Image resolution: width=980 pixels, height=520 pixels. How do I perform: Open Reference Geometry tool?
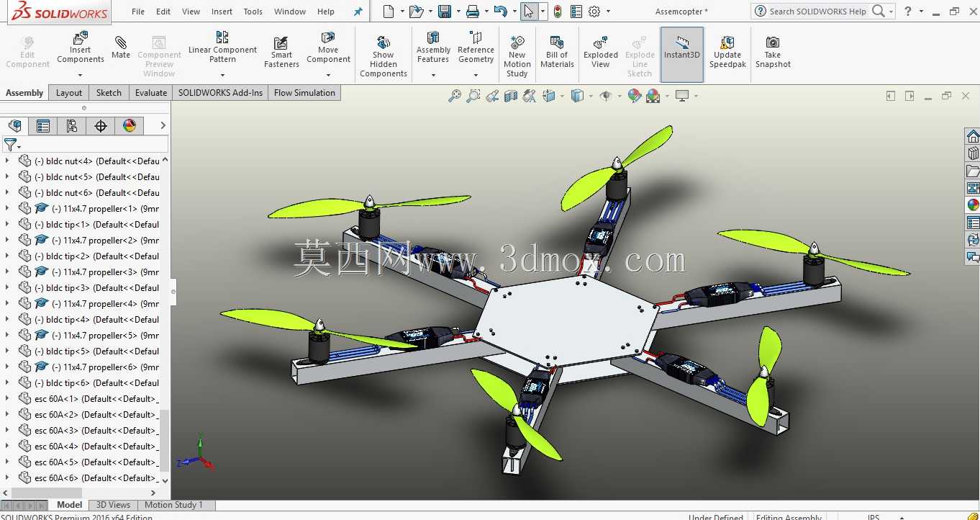tap(476, 48)
